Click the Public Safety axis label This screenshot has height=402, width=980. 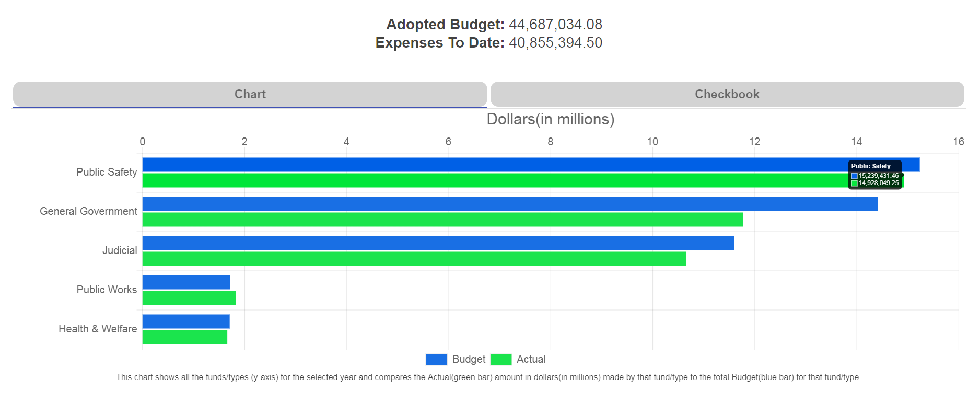tap(107, 172)
